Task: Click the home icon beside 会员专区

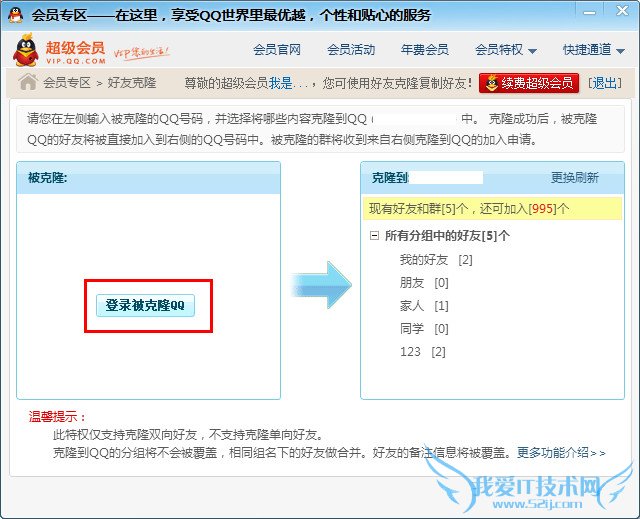Action: (x=28, y=82)
